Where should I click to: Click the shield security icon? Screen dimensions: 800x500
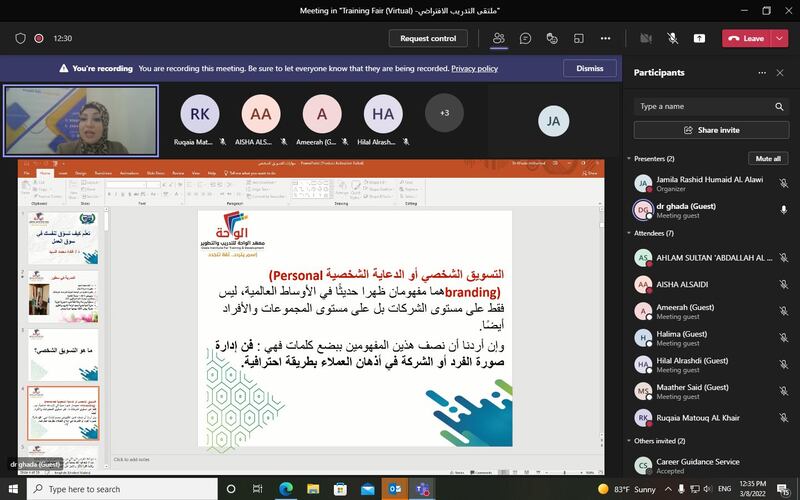click(20, 38)
